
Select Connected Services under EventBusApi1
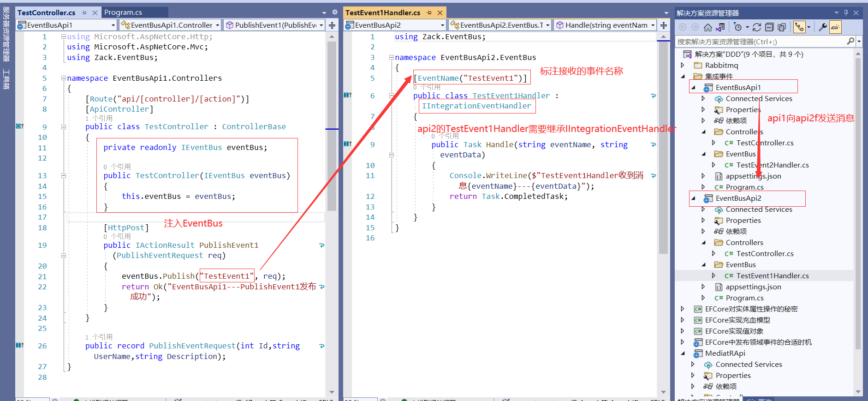pyautogui.click(x=759, y=99)
